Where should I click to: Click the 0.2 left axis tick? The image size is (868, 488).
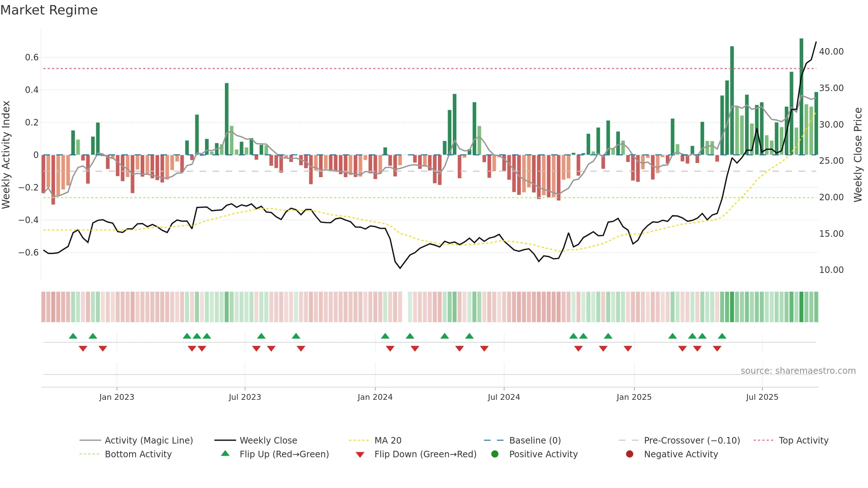pyautogui.click(x=32, y=122)
